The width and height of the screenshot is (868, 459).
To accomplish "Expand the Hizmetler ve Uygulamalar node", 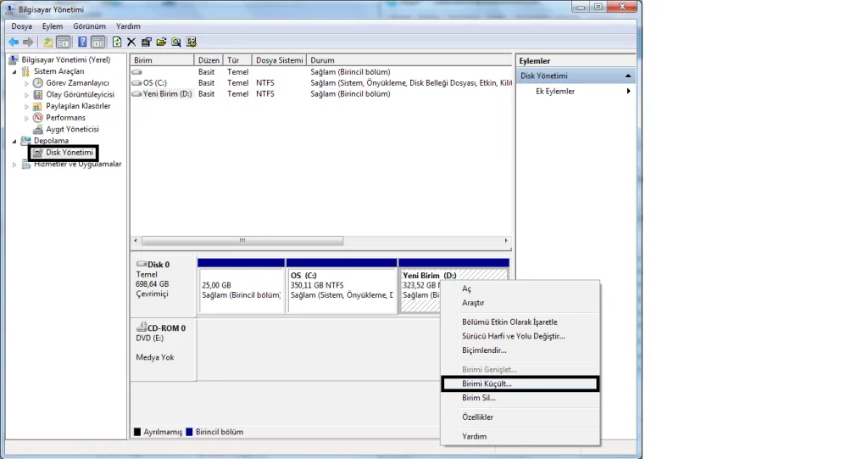I will pyautogui.click(x=14, y=165).
